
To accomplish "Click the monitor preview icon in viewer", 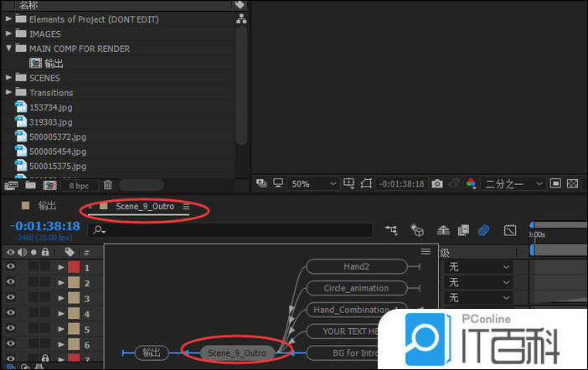I will click(x=278, y=183).
